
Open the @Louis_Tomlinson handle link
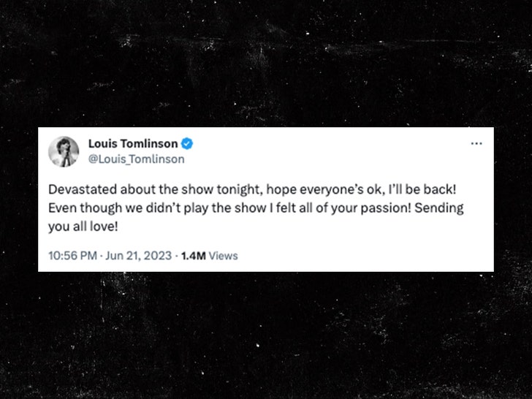pyautogui.click(x=136, y=159)
